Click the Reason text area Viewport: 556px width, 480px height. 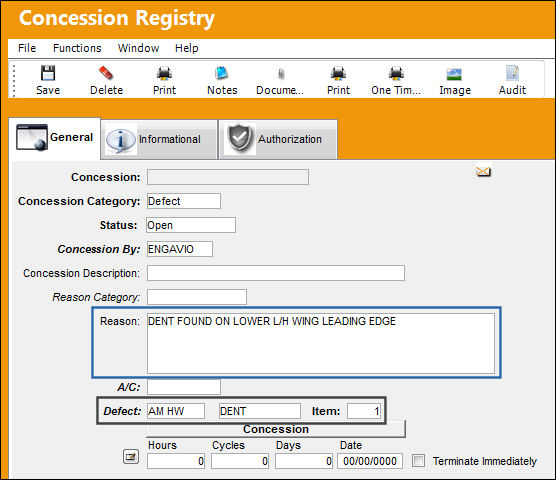[321, 343]
